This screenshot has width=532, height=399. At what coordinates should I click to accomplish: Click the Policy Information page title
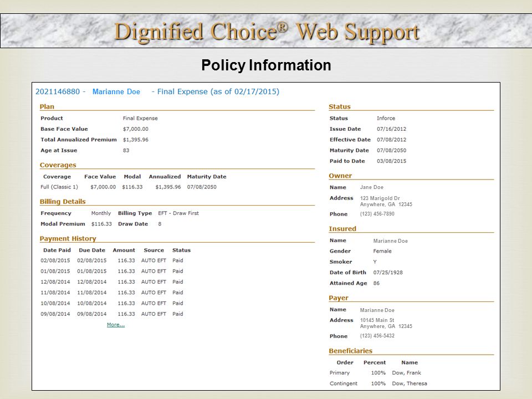pyautogui.click(x=266, y=65)
